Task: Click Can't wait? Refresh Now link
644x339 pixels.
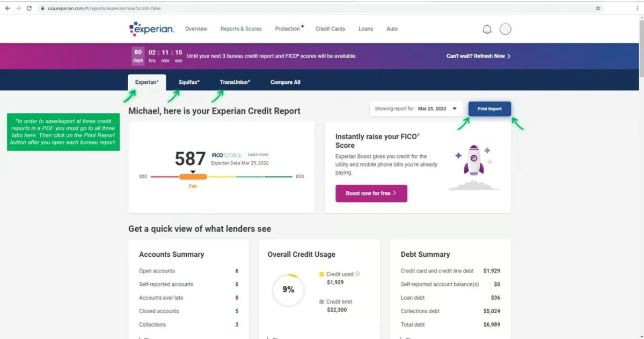Action: [478, 56]
